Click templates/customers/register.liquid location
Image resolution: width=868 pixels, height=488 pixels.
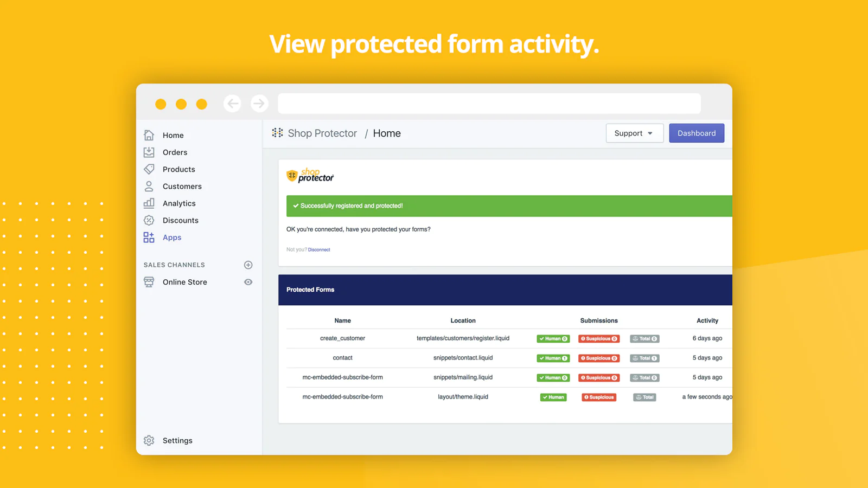point(463,338)
